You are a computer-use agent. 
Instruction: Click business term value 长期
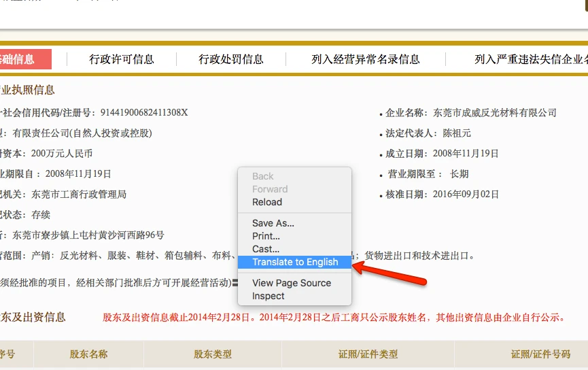click(x=459, y=174)
